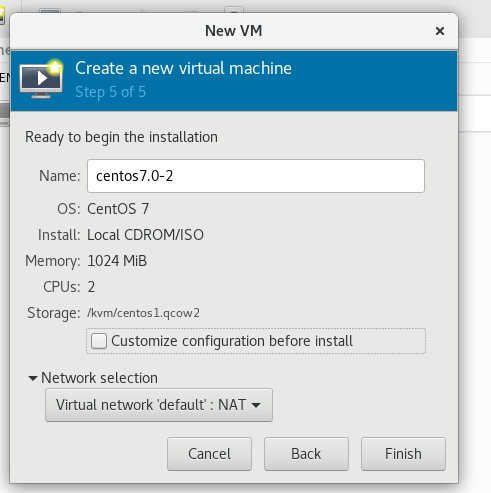Click the OS value 'CentOS 7'
This screenshot has width=491, height=493.
tap(118, 209)
